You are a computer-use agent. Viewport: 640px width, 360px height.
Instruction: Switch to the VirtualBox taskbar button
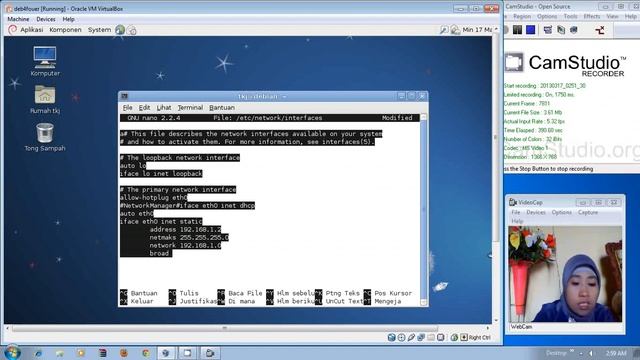[166, 353]
